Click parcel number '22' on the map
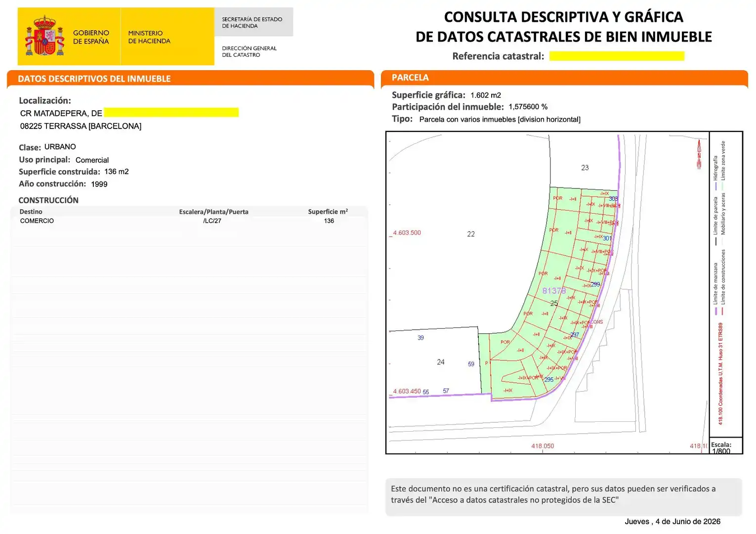This screenshot has width=756, height=534. click(x=471, y=234)
